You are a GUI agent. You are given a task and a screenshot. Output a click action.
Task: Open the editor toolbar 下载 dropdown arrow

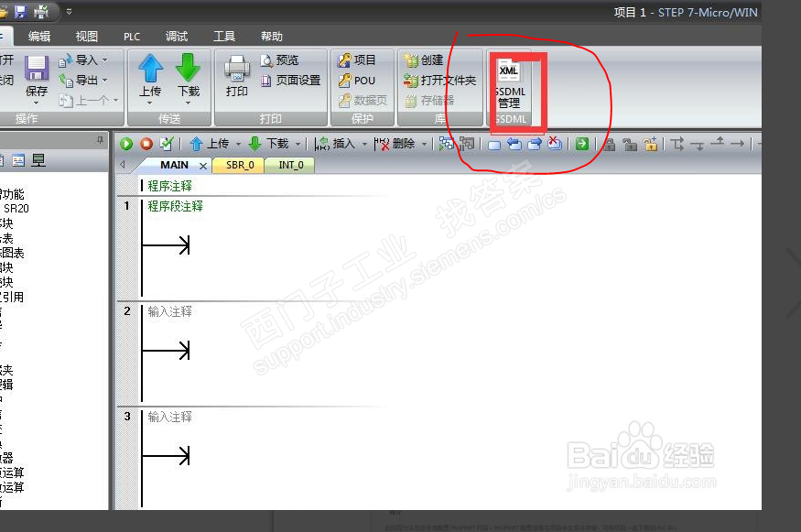[298, 145]
